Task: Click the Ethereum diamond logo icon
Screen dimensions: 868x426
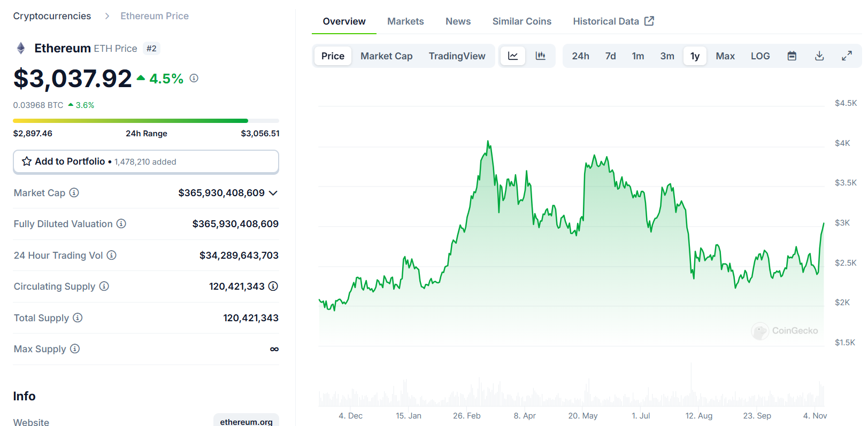Action: pyautogui.click(x=21, y=48)
